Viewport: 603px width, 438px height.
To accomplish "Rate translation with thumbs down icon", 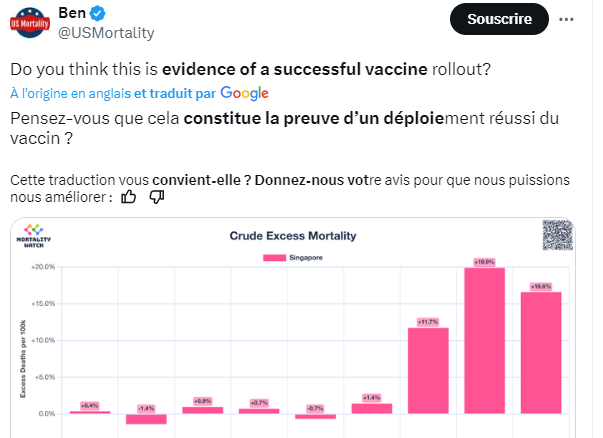I will click(156, 197).
